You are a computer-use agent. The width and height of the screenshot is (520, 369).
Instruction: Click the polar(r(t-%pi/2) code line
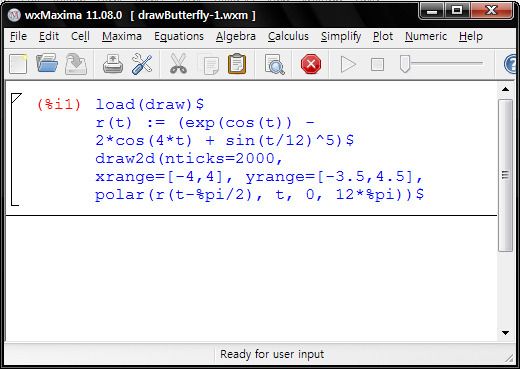pyautogui.click(x=260, y=194)
